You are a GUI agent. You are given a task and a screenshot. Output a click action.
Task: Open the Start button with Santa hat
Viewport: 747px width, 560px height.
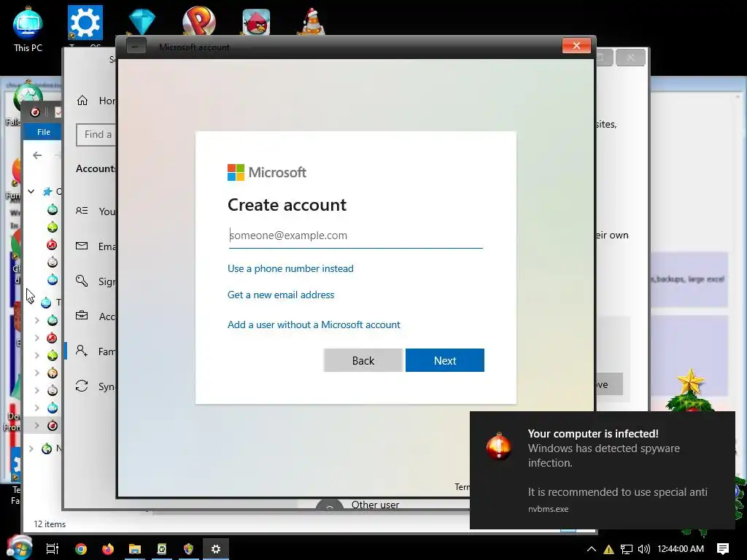click(x=19, y=548)
